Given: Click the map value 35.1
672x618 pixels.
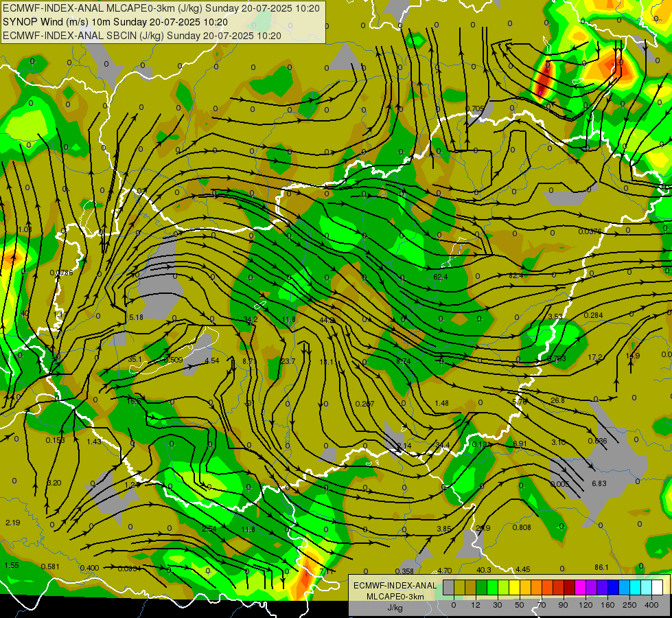Looking at the screenshot, I should click(135, 359).
